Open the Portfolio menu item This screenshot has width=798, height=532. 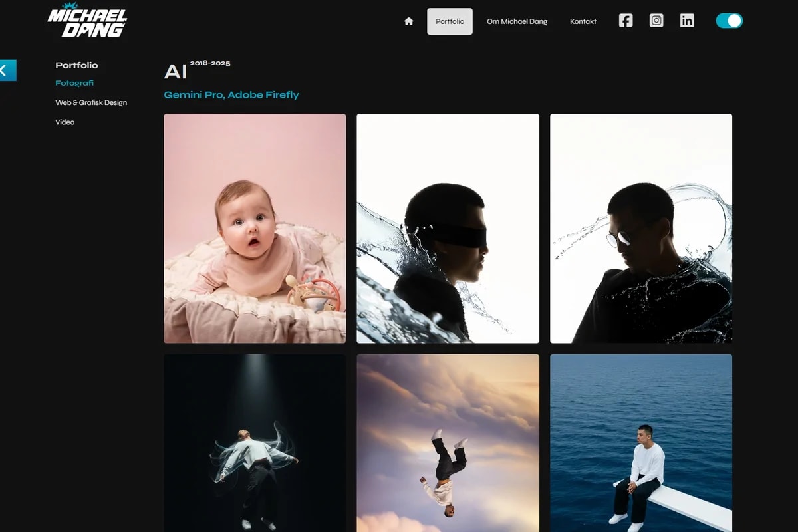click(x=450, y=21)
